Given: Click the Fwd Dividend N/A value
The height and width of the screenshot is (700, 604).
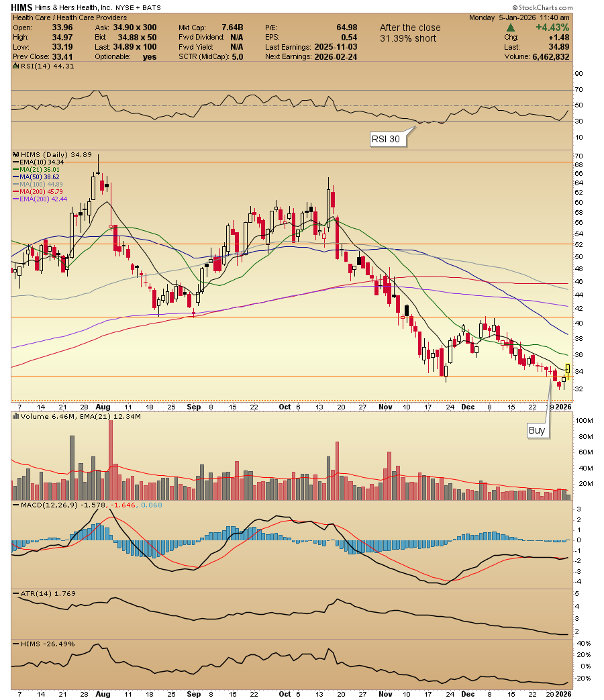Looking at the screenshot, I should [237, 38].
